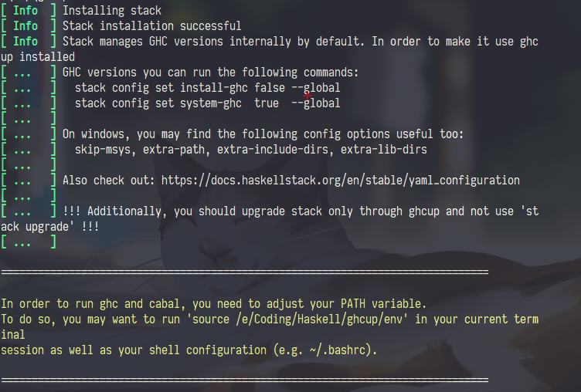581x392 pixels.
Task: Click the last empty '[ ... ]' tag
Action: coord(29,242)
